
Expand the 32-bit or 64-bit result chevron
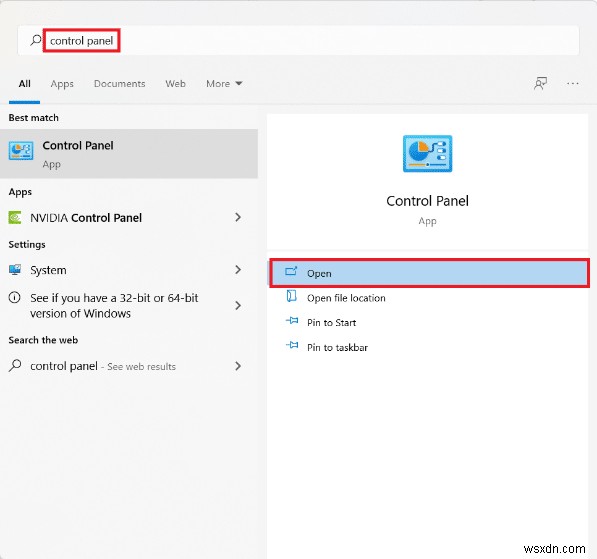click(238, 305)
